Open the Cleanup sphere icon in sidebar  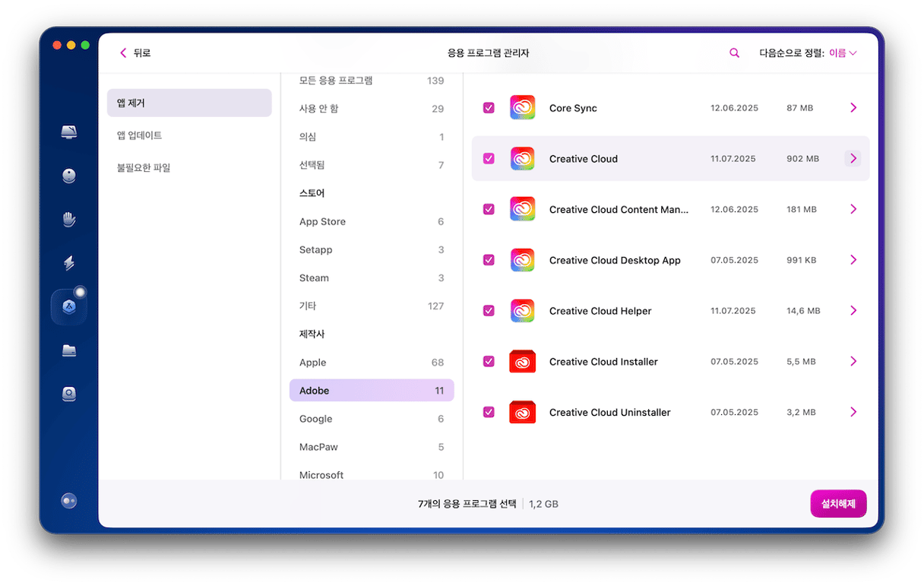tap(69, 176)
